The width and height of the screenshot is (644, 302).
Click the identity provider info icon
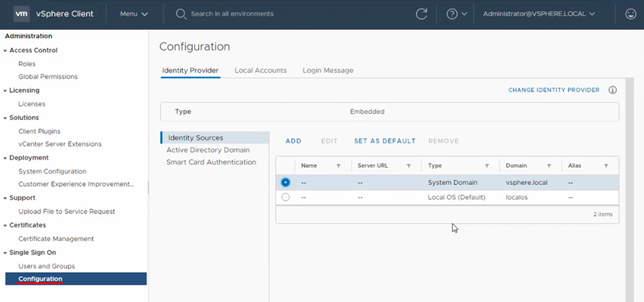pyautogui.click(x=613, y=90)
